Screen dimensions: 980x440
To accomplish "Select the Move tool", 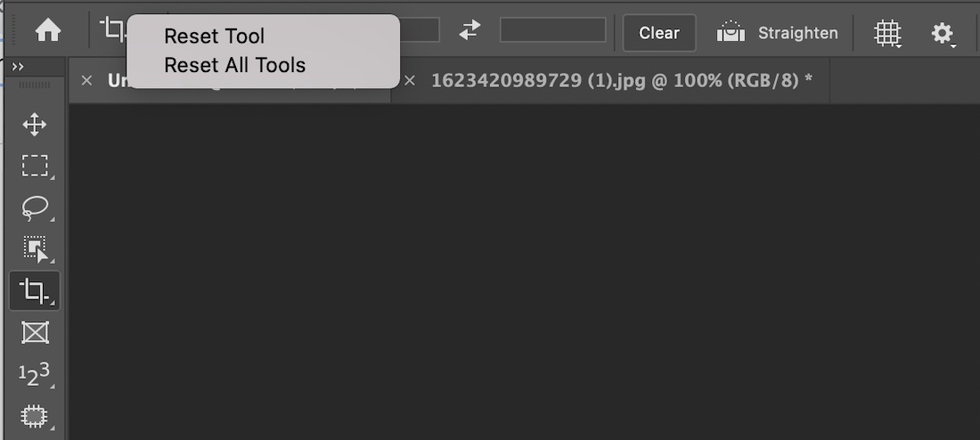I will coord(35,124).
